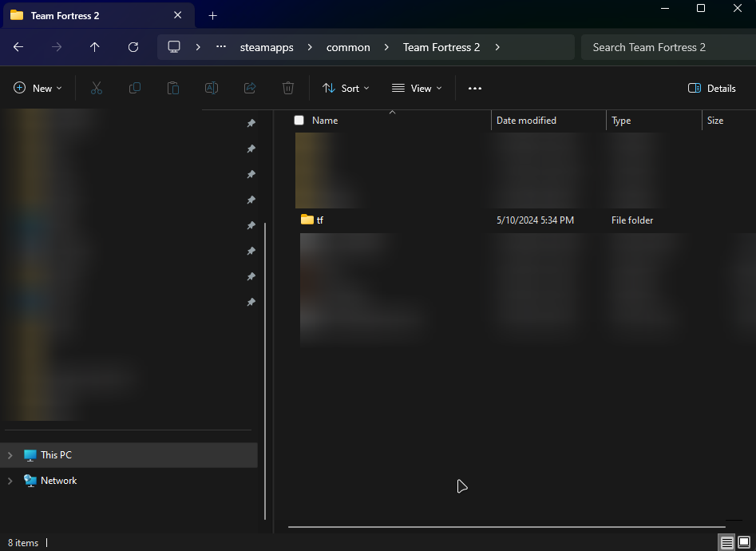Expand the This PC tree node
Screen dimensions: 756x551
[x=10, y=455]
